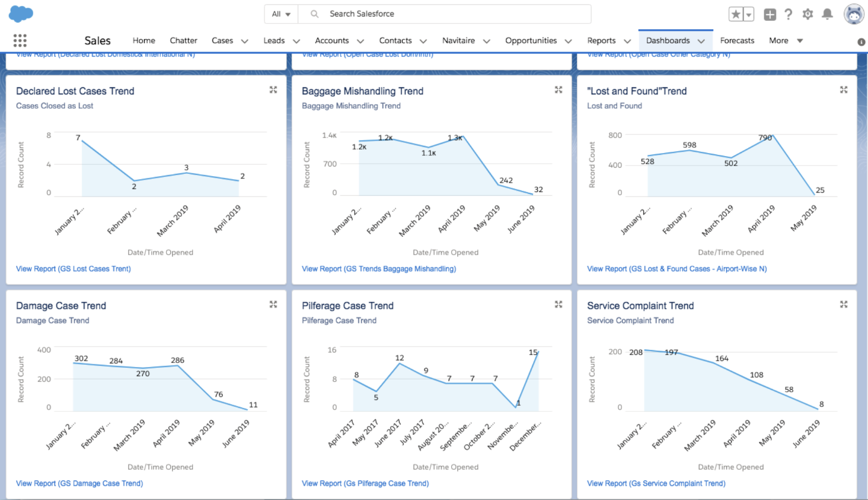
Task: Click the Salesforce cloud logo
Action: click(x=21, y=14)
